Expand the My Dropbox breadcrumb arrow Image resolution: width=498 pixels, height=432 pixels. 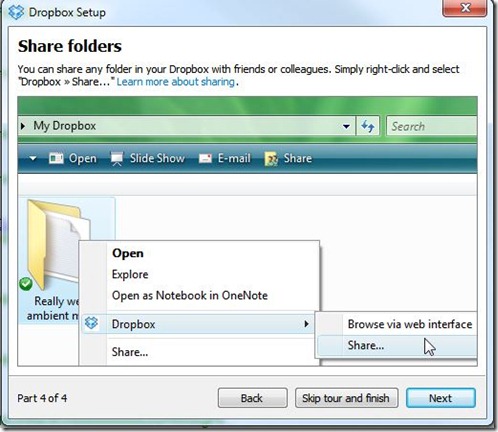click(x=23, y=126)
